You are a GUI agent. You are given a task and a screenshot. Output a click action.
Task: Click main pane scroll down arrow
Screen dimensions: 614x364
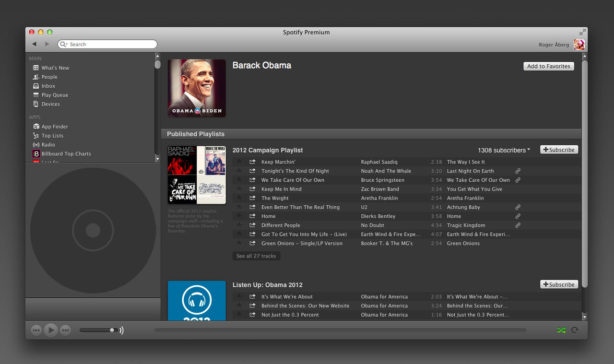point(584,317)
